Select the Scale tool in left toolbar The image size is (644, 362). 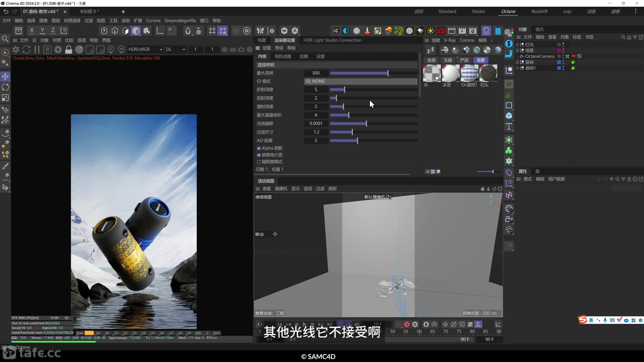(x=5, y=98)
